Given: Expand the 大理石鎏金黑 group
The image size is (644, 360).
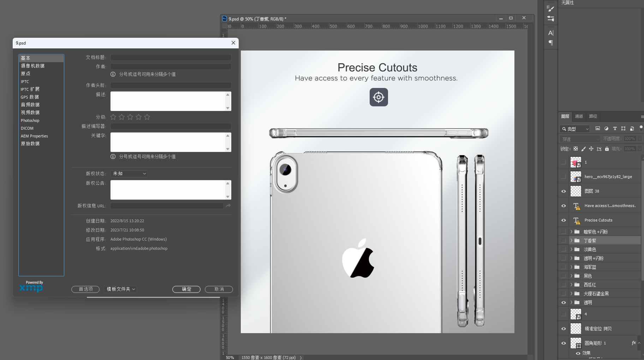Looking at the screenshot, I should pos(571,294).
